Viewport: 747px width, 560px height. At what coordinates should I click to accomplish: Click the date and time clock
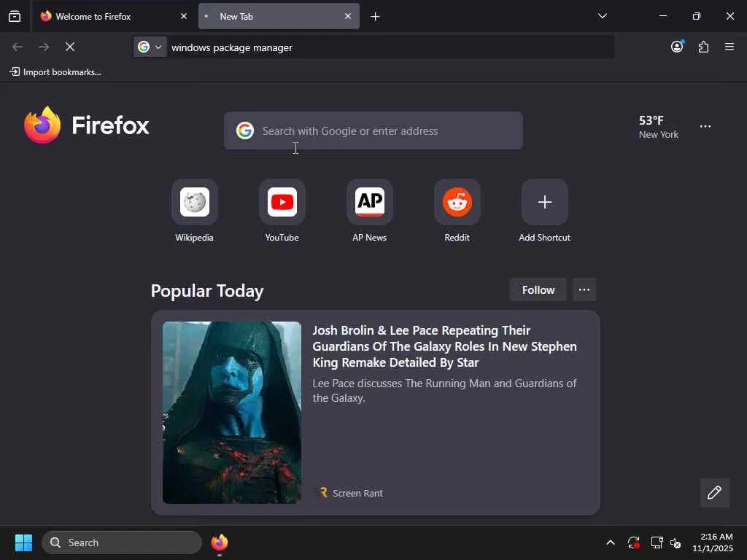coord(713,542)
